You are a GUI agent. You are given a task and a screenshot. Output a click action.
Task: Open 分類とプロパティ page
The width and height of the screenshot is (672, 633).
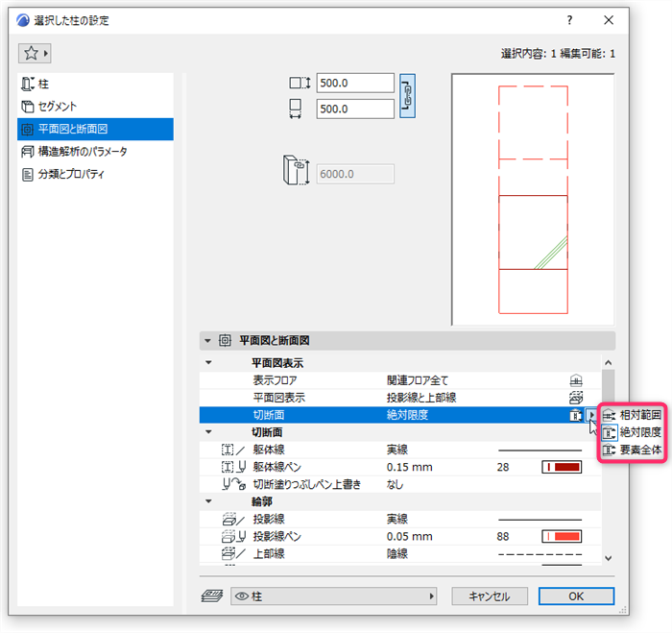click(95, 174)
